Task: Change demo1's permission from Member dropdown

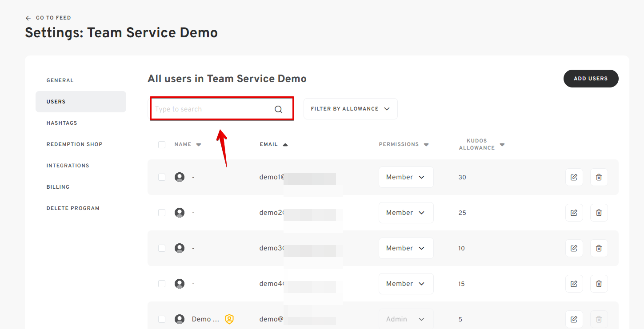Action: [x=406, y=177]
